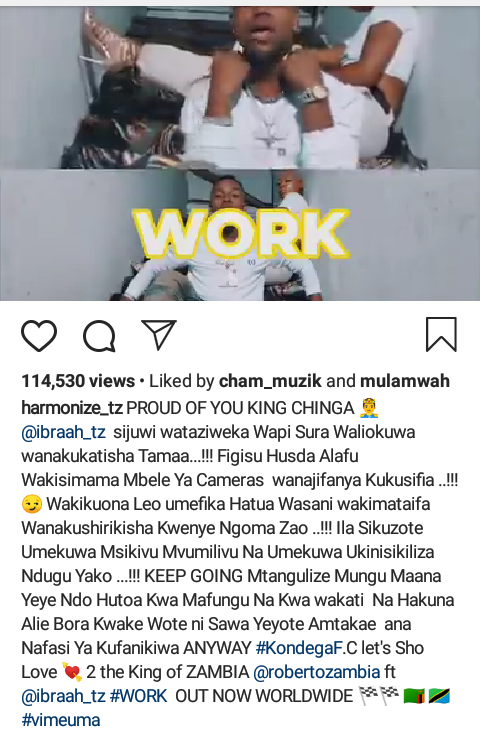Visit @robertozambia profile mention

316,672
